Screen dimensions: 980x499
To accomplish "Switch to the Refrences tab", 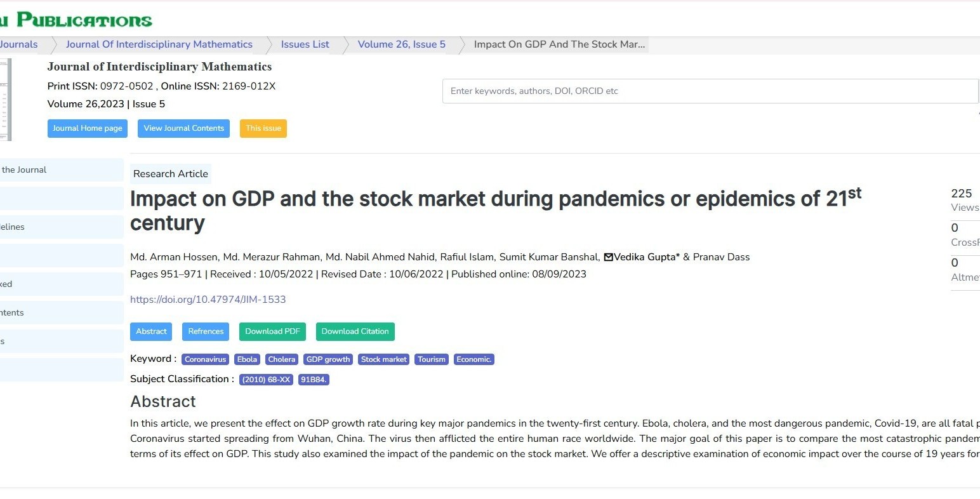I will pyautogui.click(x=205, y=331).
